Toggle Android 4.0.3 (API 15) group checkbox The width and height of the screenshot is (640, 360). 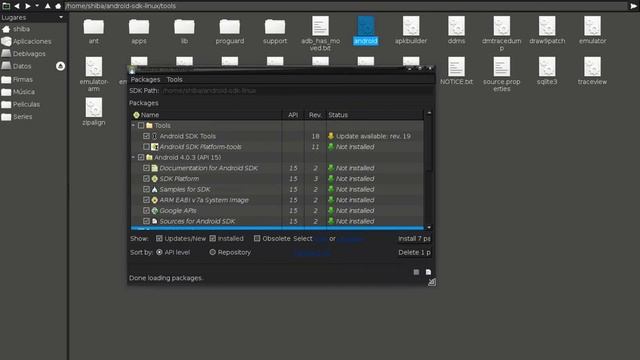(x=141, y=157)
